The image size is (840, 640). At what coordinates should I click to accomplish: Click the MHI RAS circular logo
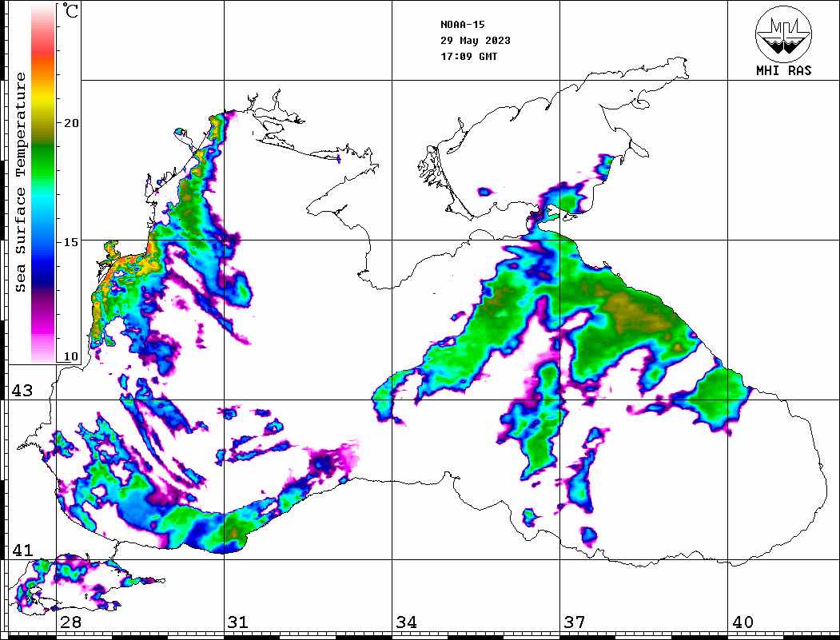(x=783, y=33)
